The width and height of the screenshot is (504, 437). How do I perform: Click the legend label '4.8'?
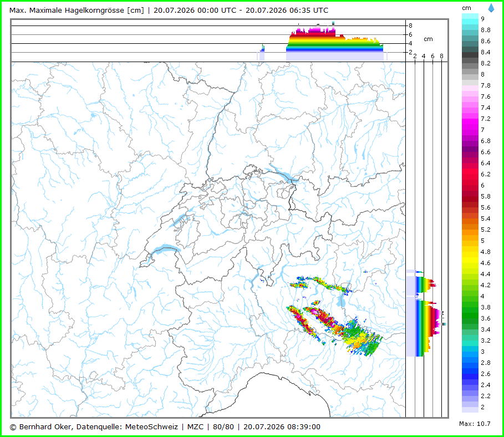[x=486, y=252]
